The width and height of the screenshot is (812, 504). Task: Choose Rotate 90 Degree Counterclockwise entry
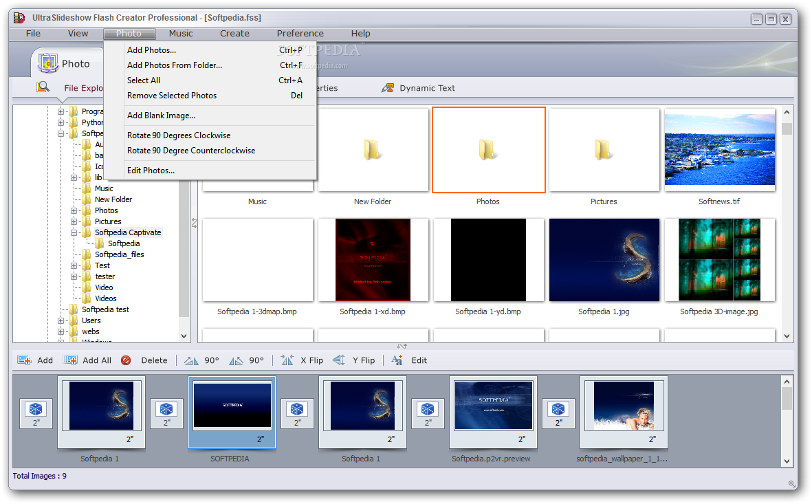pyautogui.click(x=210, y=150)
